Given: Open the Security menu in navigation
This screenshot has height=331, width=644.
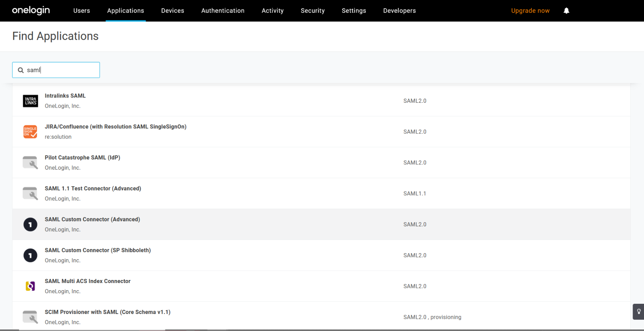Looking at the screenshot, I should point(313,11).
